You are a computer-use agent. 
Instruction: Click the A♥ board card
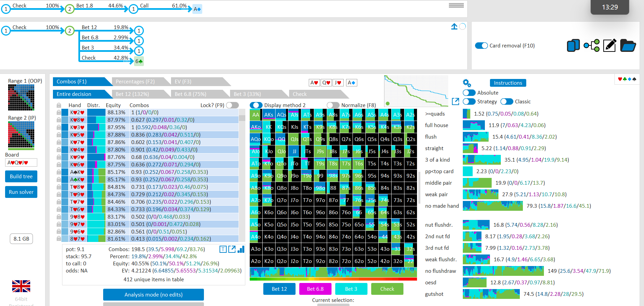[314, 83]
